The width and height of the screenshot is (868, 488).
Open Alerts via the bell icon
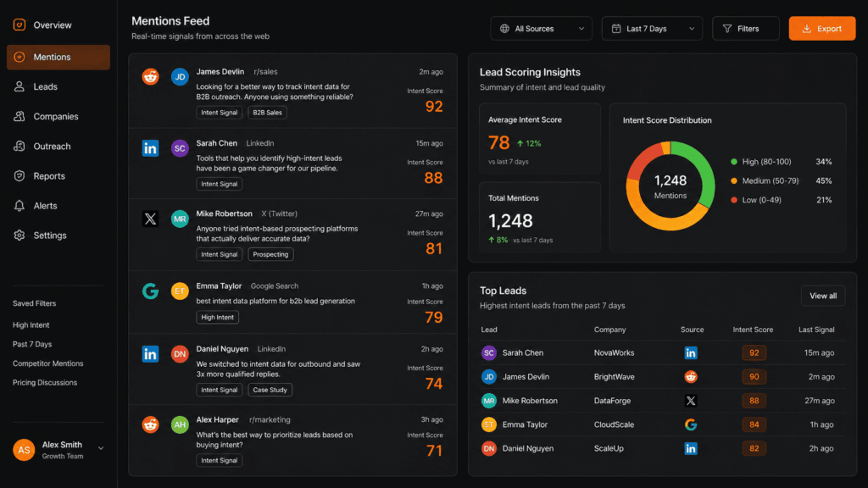point(19,205)
